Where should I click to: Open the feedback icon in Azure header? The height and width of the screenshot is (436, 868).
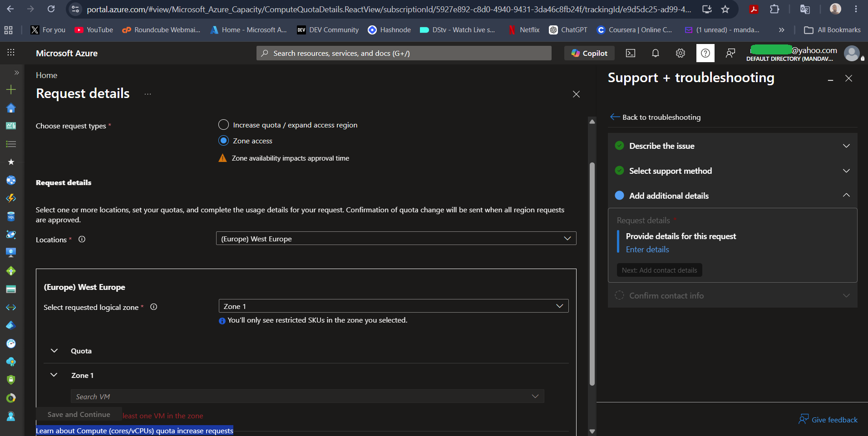click(730, 53)
